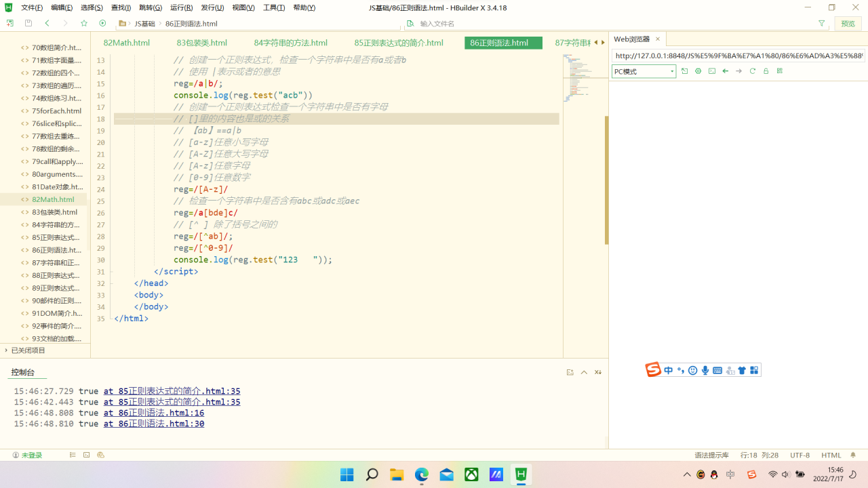Open the 帮助(Y) menu
This screenshot has height=488, width=868.
click(304, 7)
